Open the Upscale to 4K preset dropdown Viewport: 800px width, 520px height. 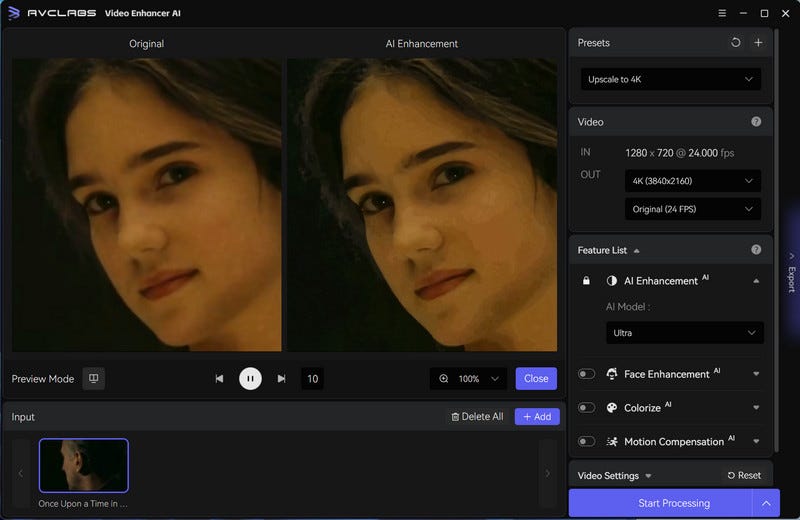point(670,79)
